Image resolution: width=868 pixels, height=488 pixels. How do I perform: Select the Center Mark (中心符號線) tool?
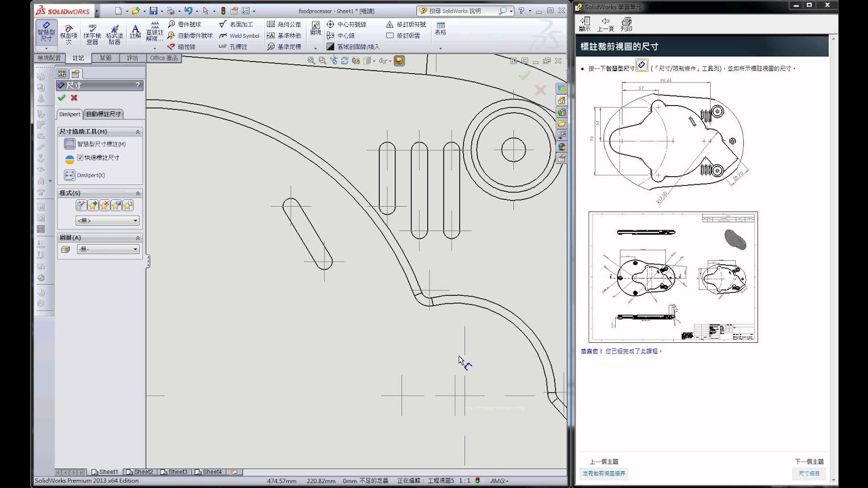tap(347, 24)
